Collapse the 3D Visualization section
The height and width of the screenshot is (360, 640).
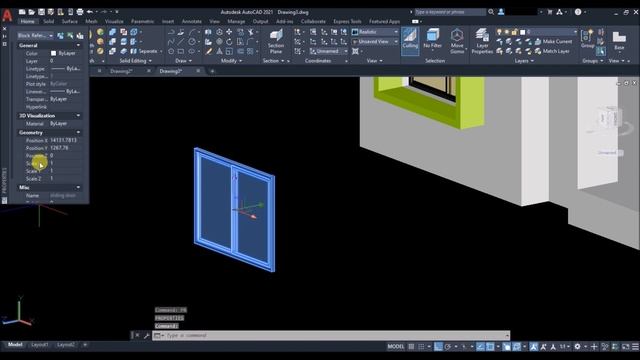(x=78, y=116)
